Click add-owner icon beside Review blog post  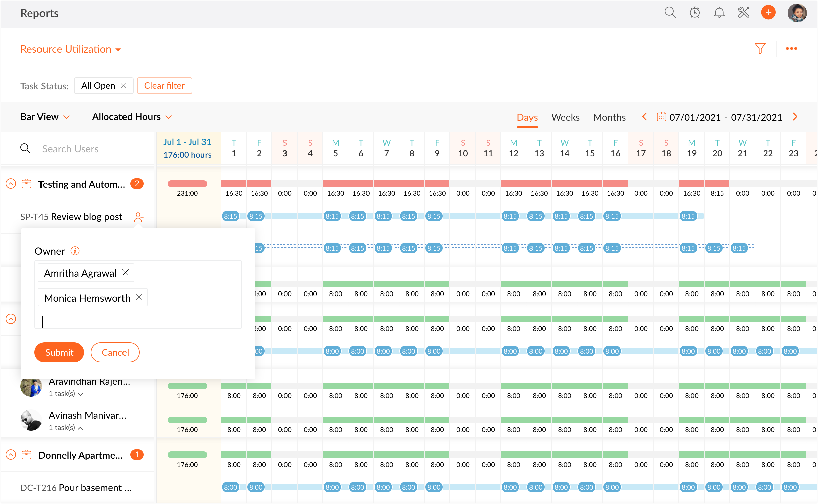[x=138, y=217]
